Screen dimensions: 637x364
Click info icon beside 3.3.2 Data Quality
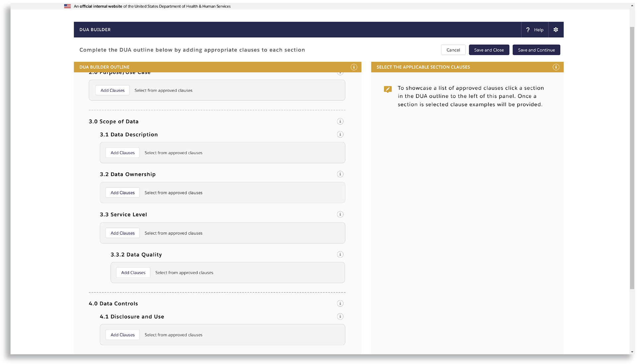340,255
